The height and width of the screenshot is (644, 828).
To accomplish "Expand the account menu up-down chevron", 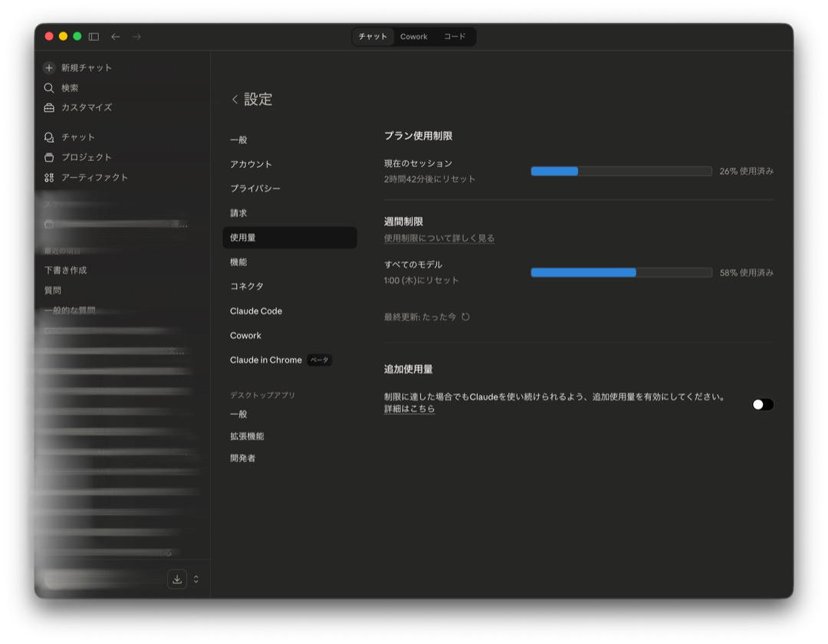I will click(x=196, y=579).
